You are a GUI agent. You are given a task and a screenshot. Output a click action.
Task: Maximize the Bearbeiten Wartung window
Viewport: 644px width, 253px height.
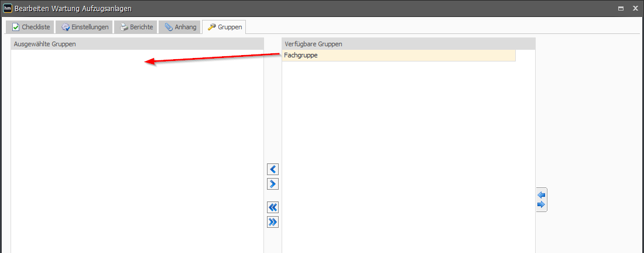click(620, 8)
